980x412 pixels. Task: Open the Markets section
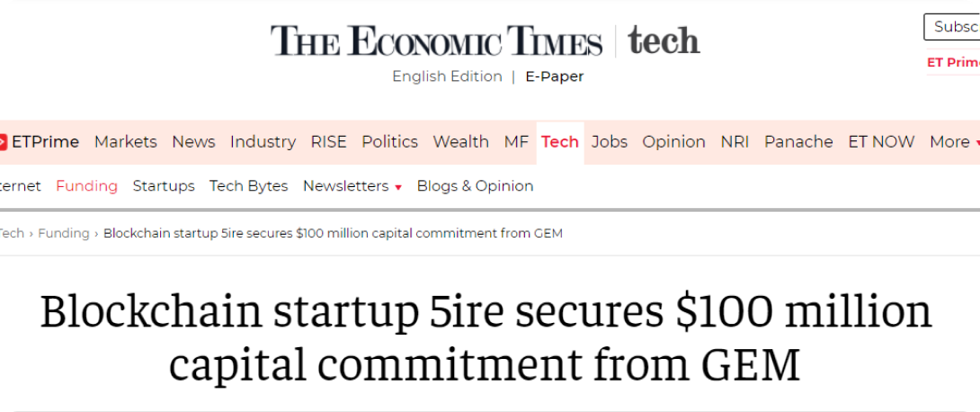tap(125, 142)
